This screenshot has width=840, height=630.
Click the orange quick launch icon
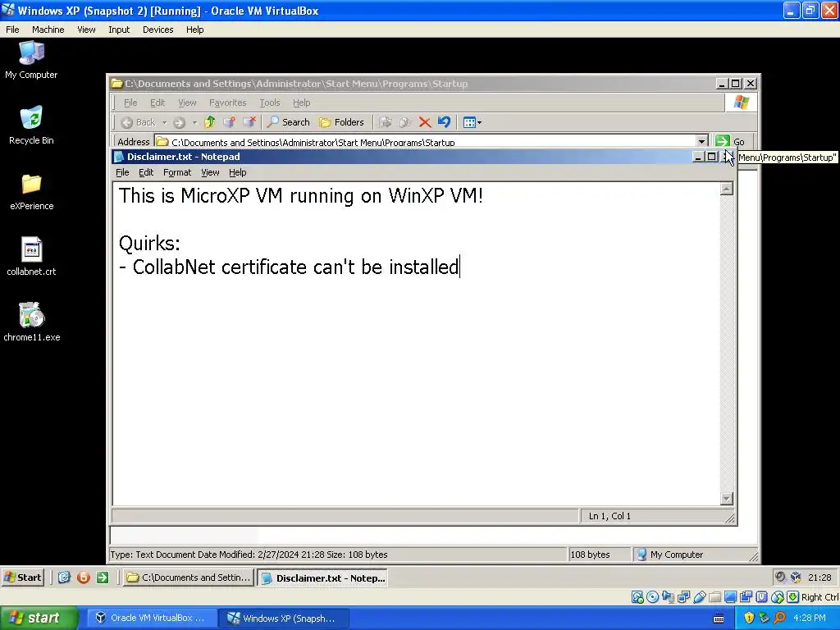(x=83, y=577)
